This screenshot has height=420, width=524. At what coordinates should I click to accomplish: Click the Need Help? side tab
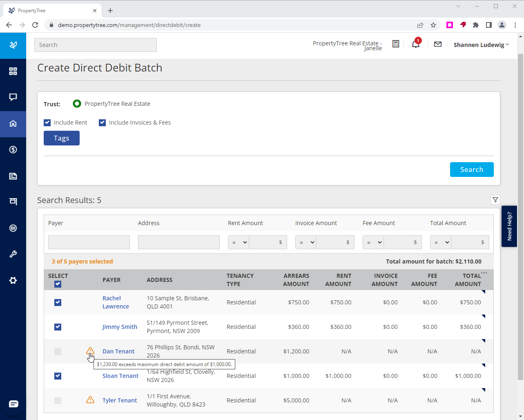[509, 226]
